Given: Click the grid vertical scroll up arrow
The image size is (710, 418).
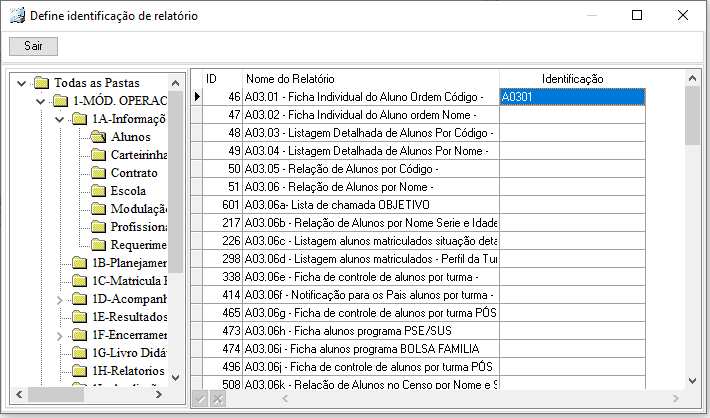Looking at the screenshot, I should coord(692,78).
